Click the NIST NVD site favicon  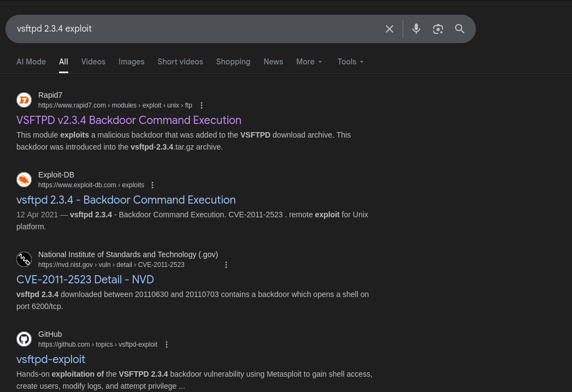click(24, 259)
